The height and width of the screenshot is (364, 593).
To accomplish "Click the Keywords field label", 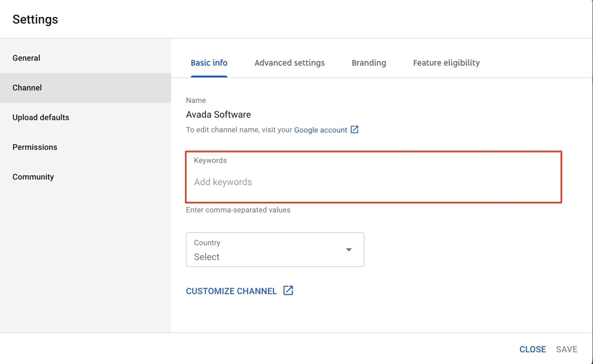I will coord(210,161).
